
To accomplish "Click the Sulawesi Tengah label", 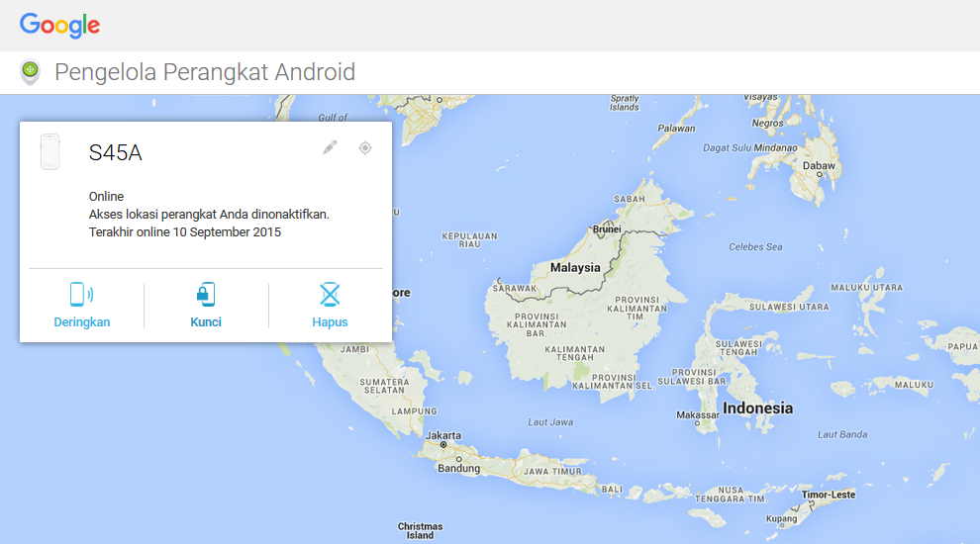I will click(x=738, y=348).
